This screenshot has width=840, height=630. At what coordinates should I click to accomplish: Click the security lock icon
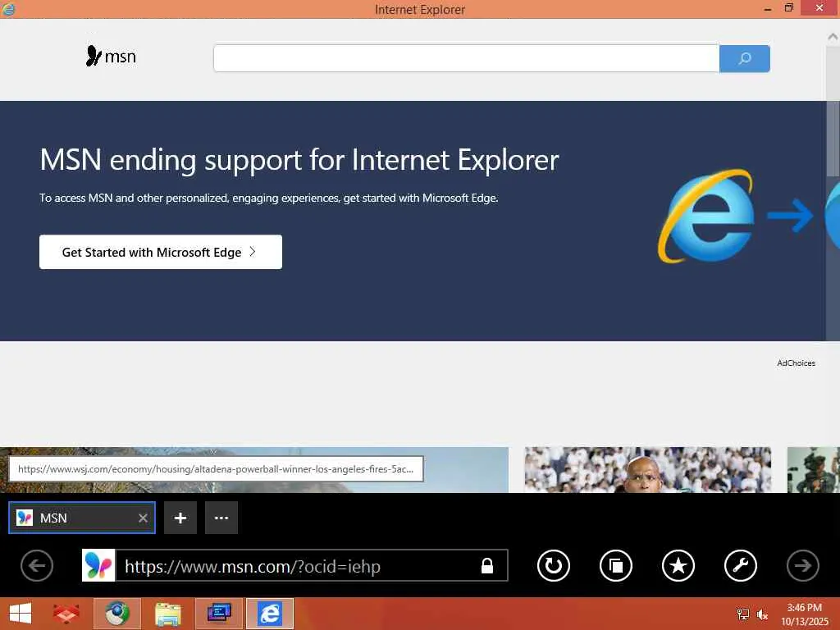coord(487,566)
